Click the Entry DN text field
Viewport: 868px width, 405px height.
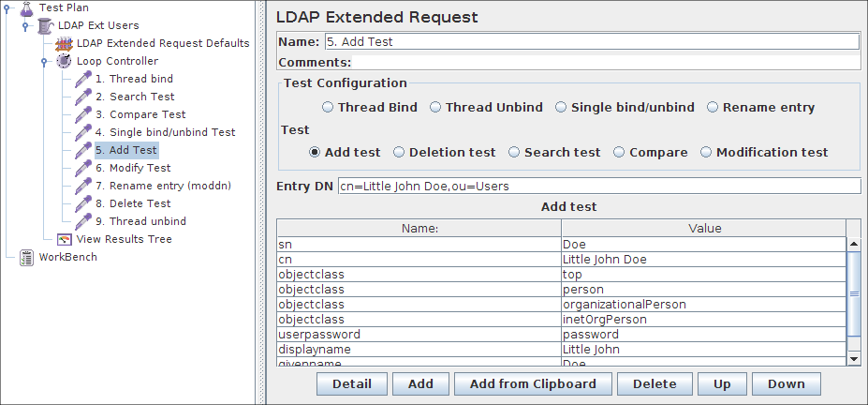(x=597, y=186)
